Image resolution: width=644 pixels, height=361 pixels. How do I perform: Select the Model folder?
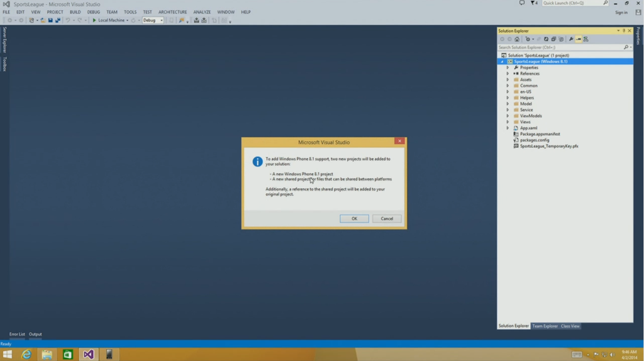click(526, 104)
